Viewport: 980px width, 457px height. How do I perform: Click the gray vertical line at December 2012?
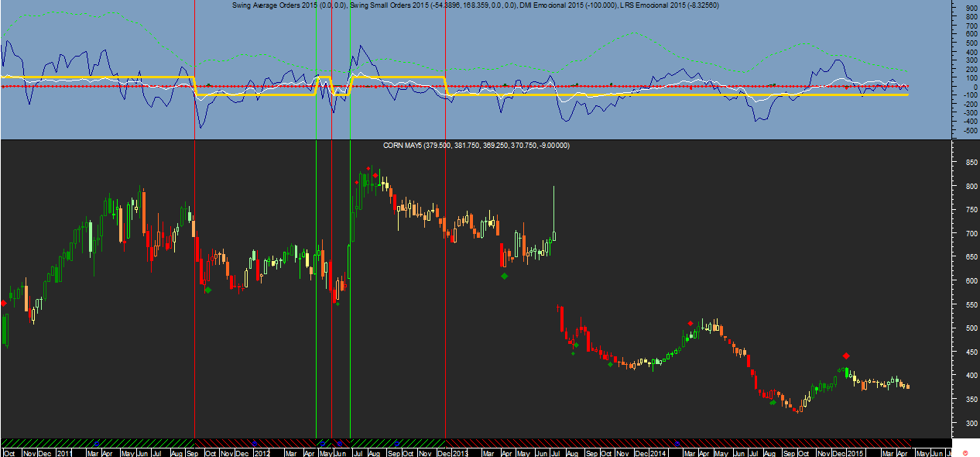pos(445,218)
